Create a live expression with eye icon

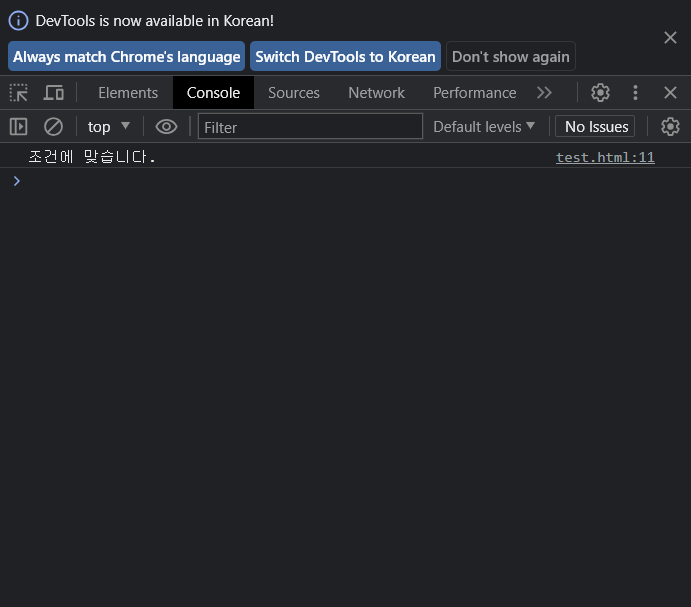coord(166,127)
